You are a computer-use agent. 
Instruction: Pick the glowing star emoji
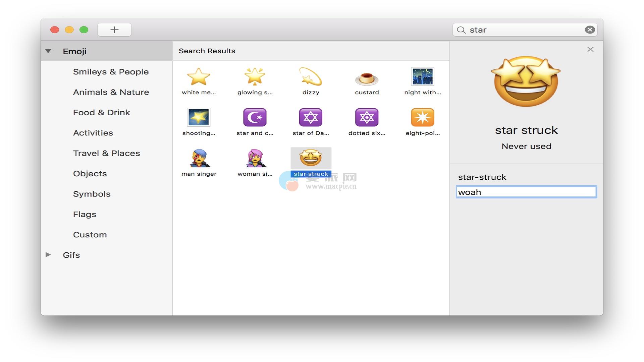pos(255,77)
